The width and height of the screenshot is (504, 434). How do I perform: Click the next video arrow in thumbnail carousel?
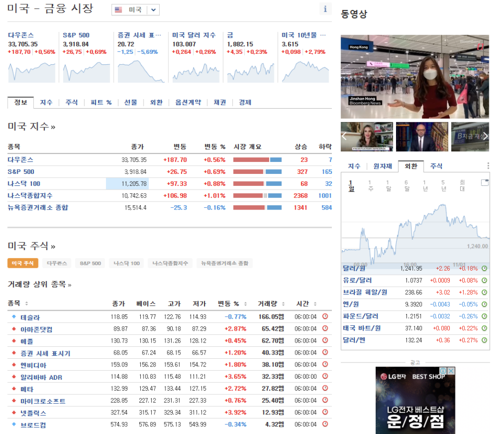pyautogui.click(x=485, y=136)
